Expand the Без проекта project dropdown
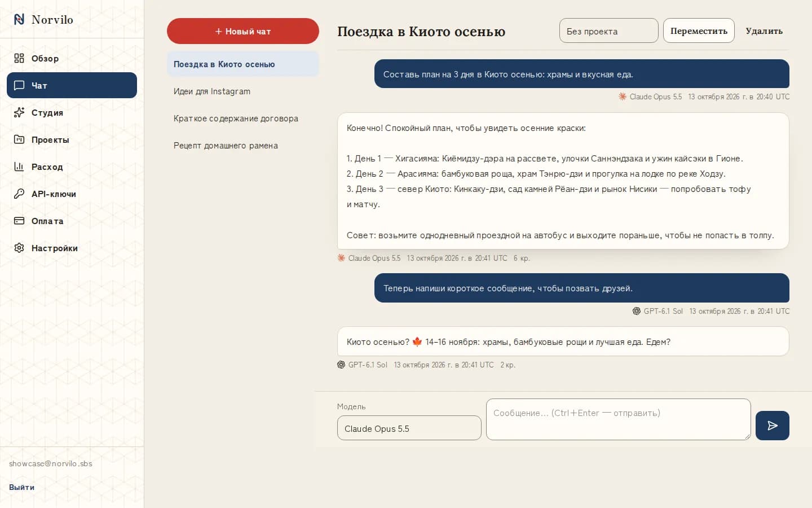This screenshot has width=812, height=508. tap(609, 31)
